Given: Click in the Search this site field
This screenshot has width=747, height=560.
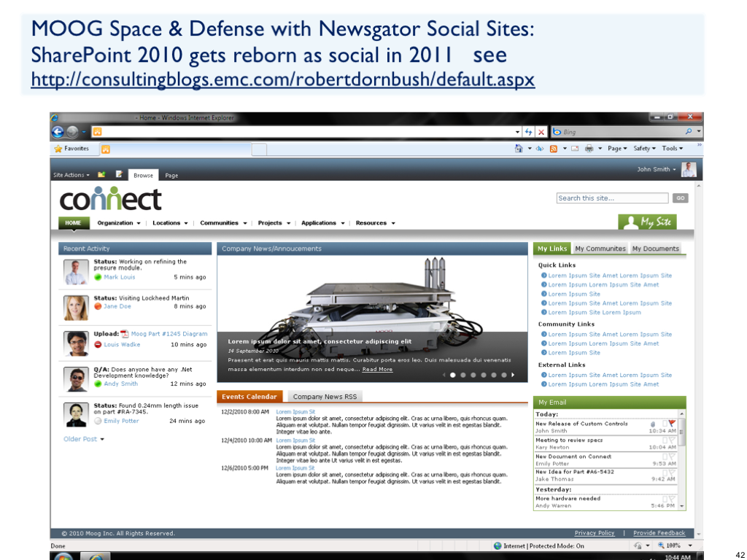Looking at the screenshot, I should 612,198.
